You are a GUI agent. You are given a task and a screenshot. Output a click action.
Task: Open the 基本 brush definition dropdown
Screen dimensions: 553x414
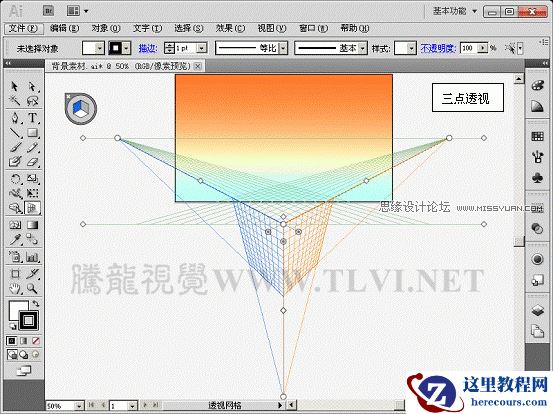(363, 48)
